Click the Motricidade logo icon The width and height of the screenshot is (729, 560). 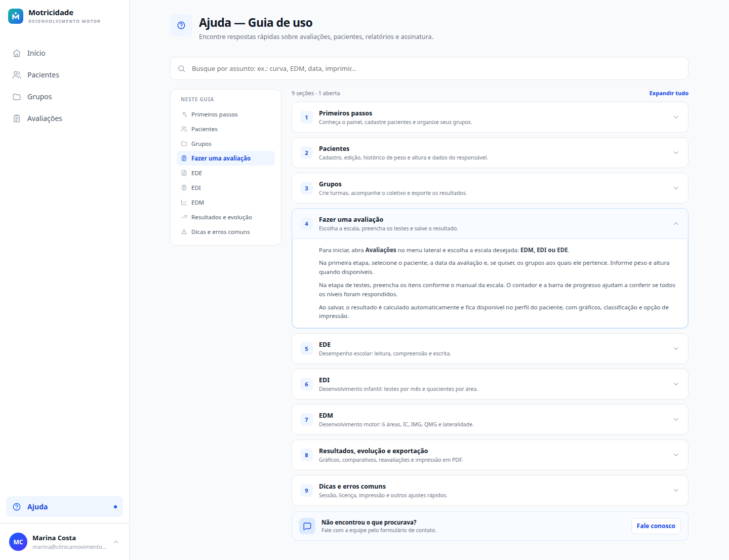16,16
